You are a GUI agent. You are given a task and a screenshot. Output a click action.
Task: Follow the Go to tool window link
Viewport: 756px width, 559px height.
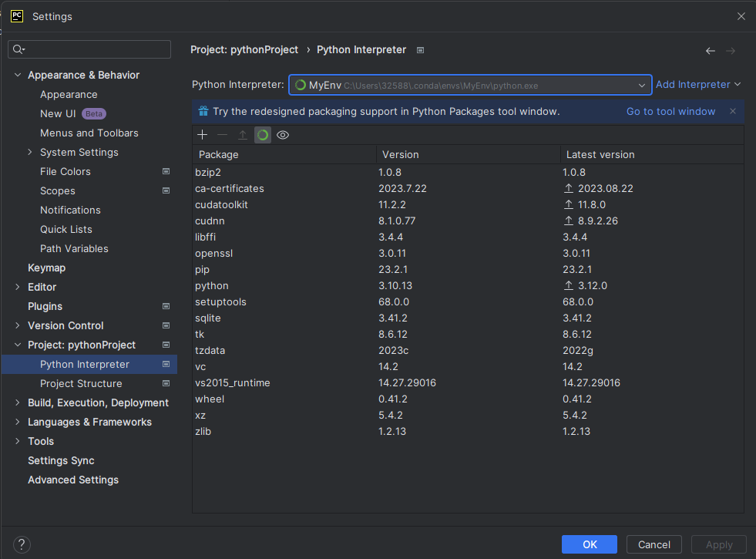(670, 111)
